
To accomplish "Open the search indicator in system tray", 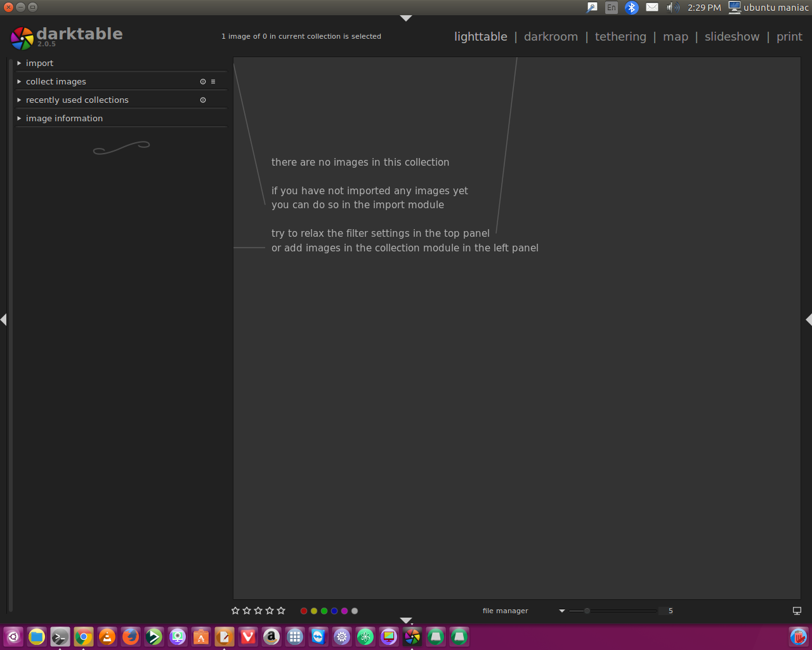I will pyautogui.click(x=592, y=8).
